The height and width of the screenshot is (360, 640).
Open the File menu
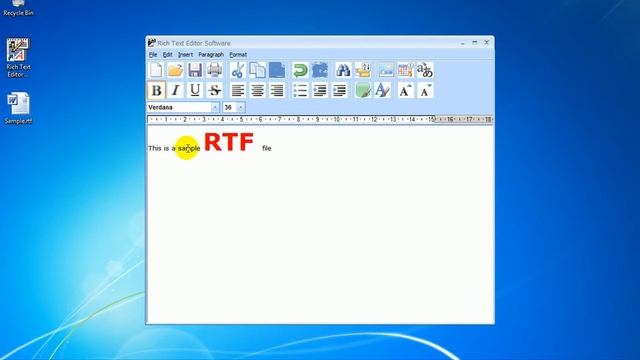[153, 55]
